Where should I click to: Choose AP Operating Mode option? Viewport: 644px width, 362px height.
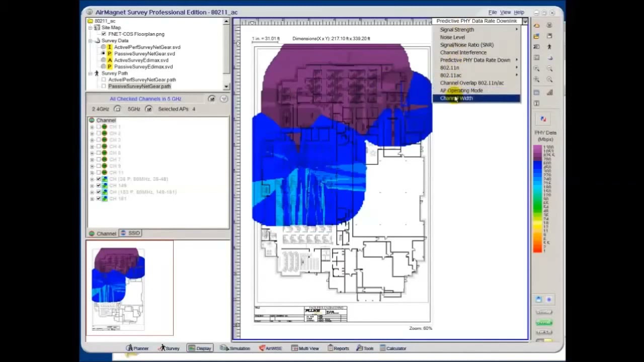[476, 90]
